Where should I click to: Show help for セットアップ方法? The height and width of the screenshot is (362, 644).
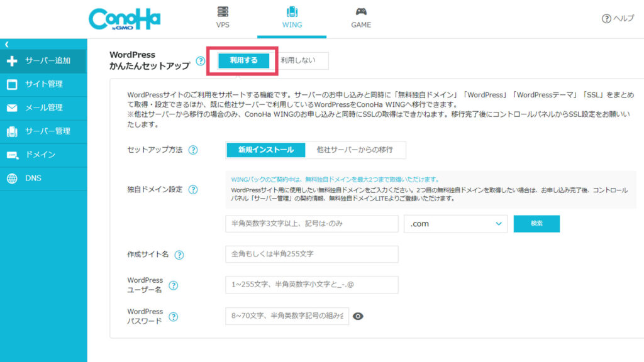192,150
